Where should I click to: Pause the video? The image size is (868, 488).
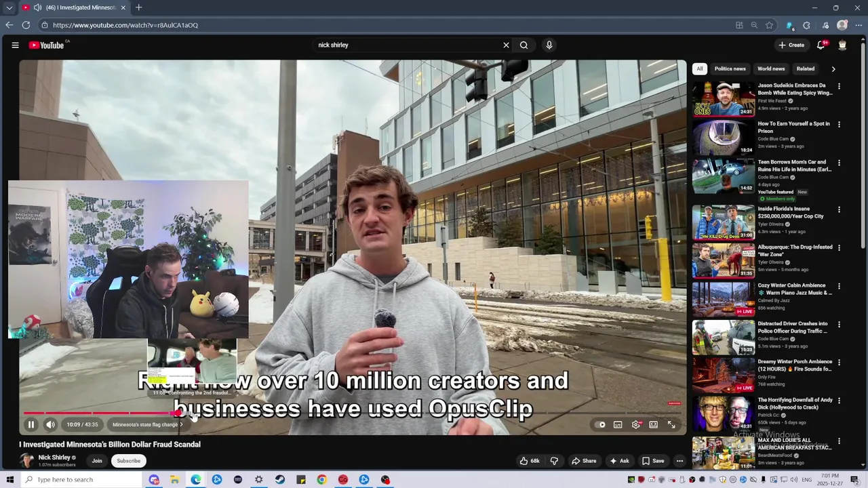(31, 425)
